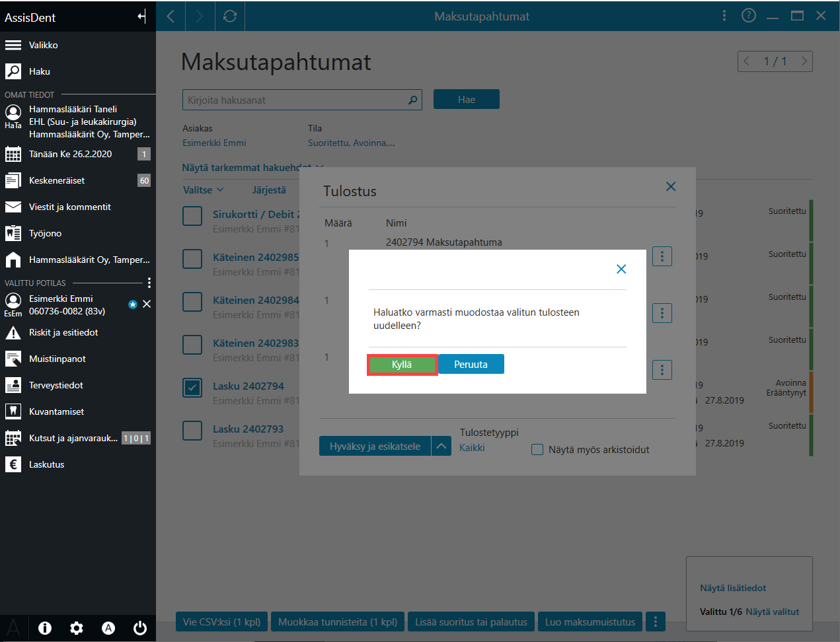Click the help question mark icon
The height and width of the screenshot is (642, 840).
point(749,15)
